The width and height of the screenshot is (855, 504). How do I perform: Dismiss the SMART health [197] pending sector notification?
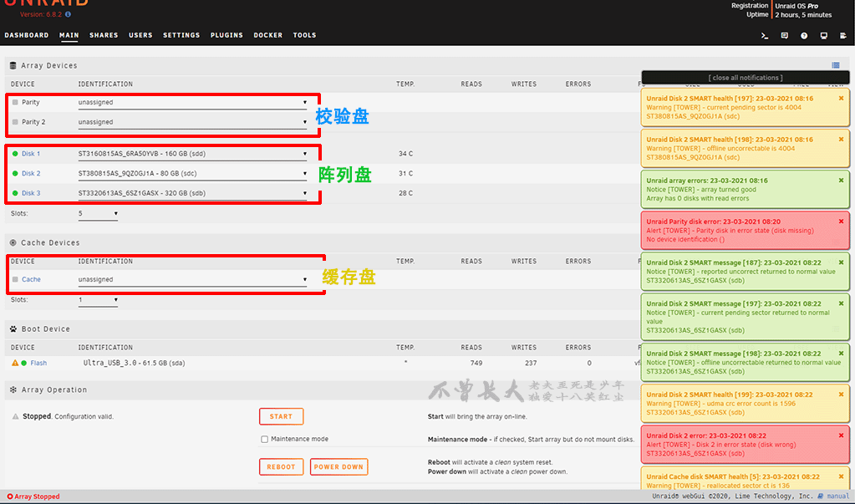[841, 98]
